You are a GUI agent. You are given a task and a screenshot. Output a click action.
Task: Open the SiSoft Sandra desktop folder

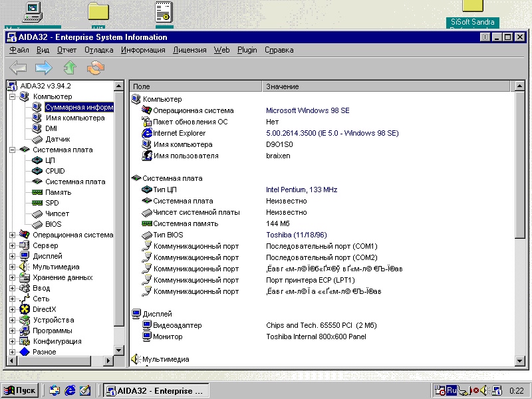pyautogui.click(x=472, y=14)
